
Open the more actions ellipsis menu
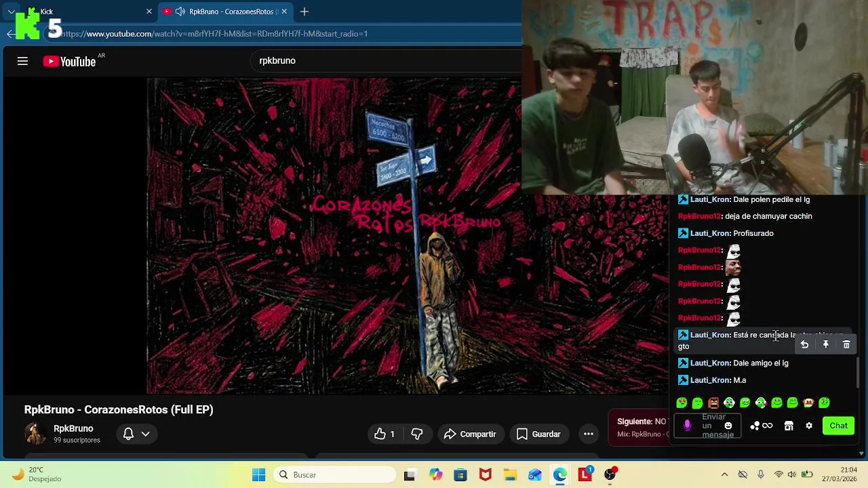(589, 434)
